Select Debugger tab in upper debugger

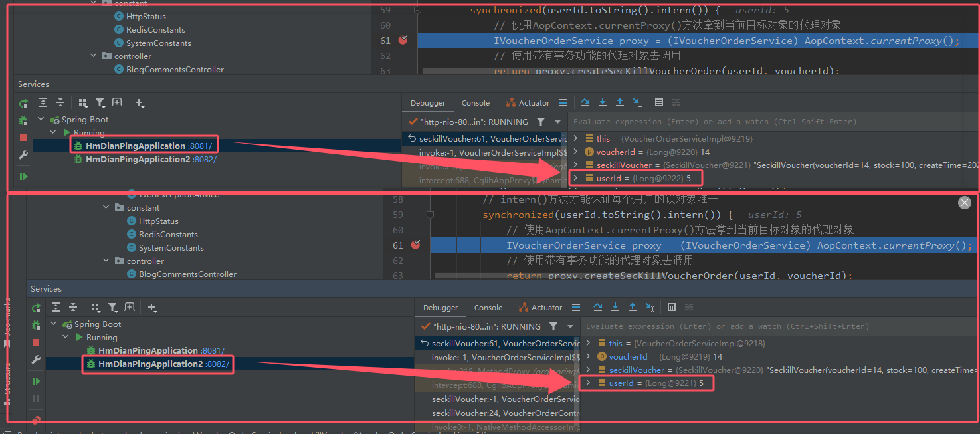click(x=428, y=103)
